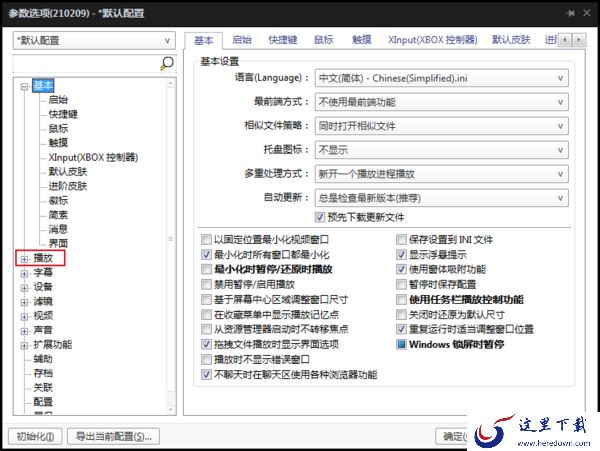
Task: Open the 相似文件策略 dropdown
Action: pyautogui.click(x=441, y=126)
